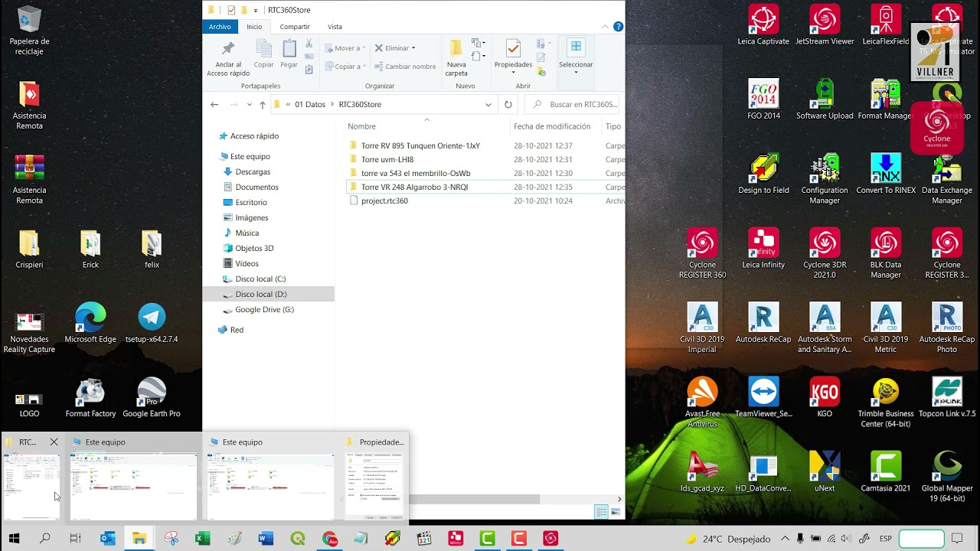Toggle the quick access Properties checkmark button

tap(231, 10)
